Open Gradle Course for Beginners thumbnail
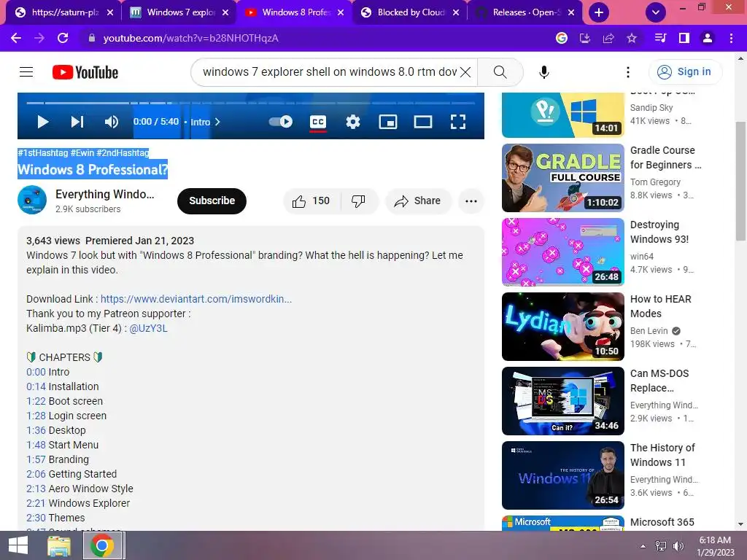 pos(563,178)
